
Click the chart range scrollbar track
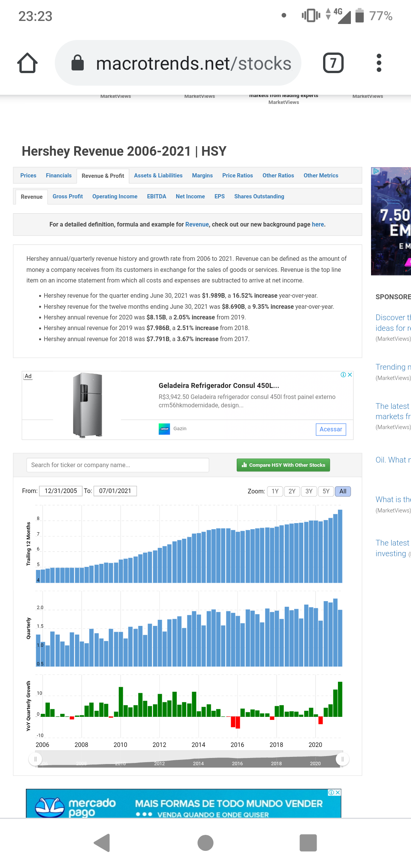[189, 759]
